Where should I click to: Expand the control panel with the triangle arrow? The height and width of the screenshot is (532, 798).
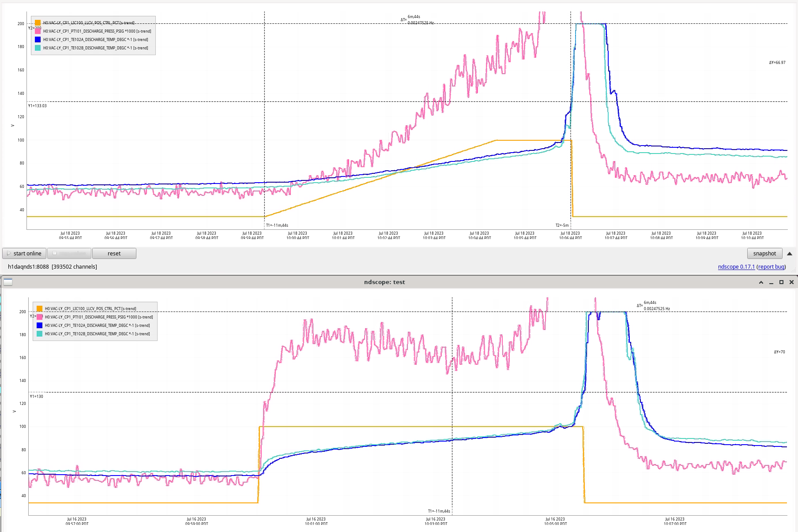pos(790,254)
